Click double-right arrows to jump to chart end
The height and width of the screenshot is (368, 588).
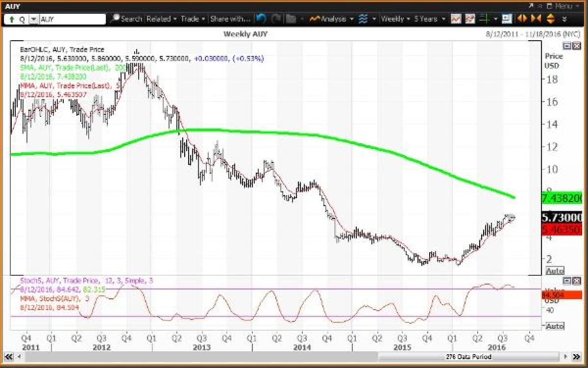point(576,357)
